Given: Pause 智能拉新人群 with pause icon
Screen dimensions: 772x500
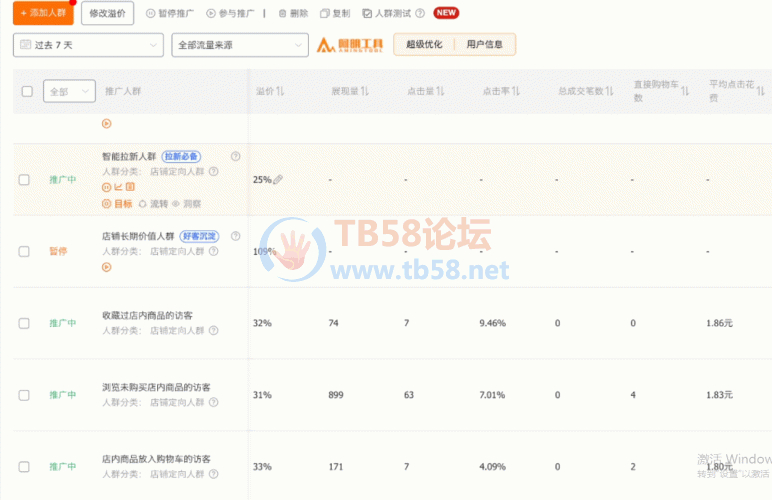Looking at the screenshot, I should pyautogui.click(x=106, y=186).
